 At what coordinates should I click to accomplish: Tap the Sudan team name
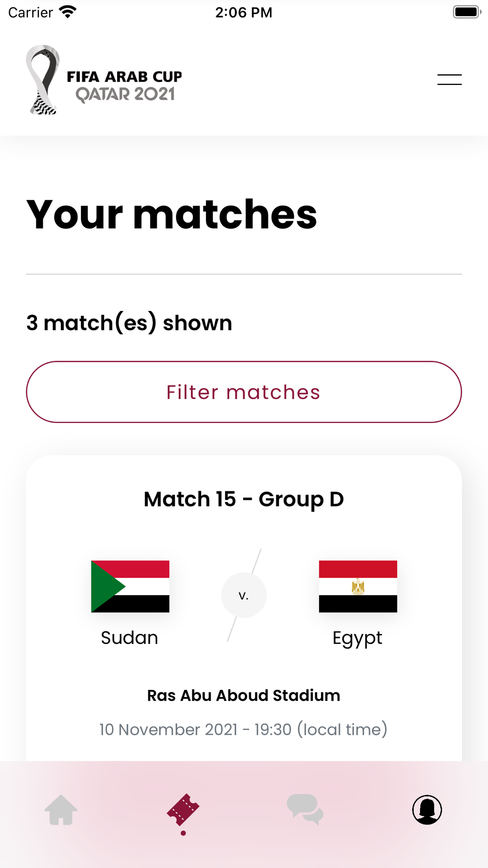130,638
